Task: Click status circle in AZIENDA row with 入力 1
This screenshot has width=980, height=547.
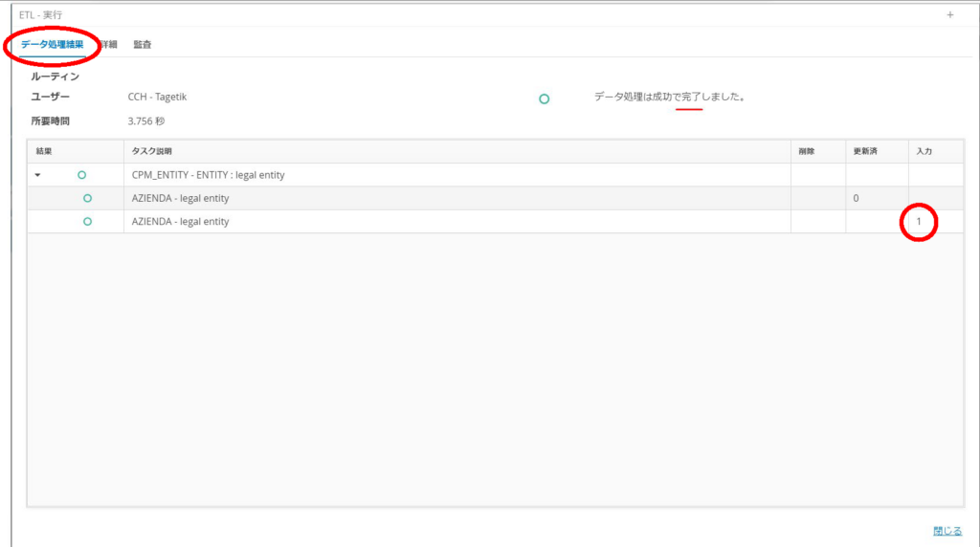Action: pos(87,222)
